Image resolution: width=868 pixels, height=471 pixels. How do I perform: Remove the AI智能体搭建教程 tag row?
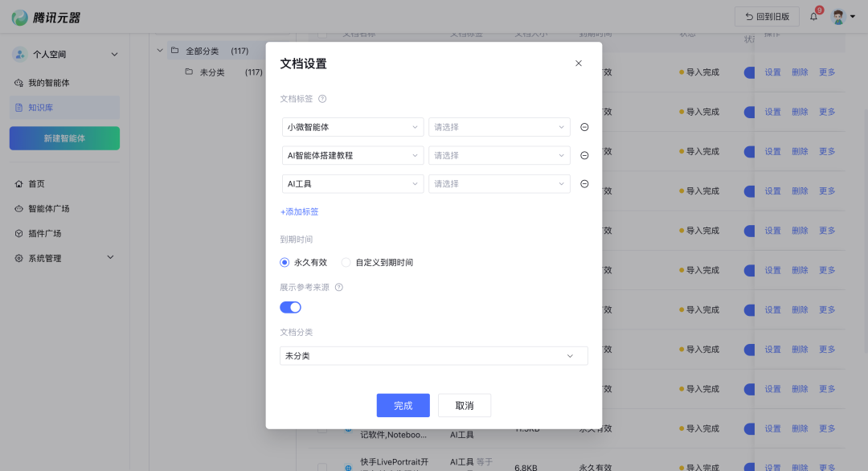[584, 155]
